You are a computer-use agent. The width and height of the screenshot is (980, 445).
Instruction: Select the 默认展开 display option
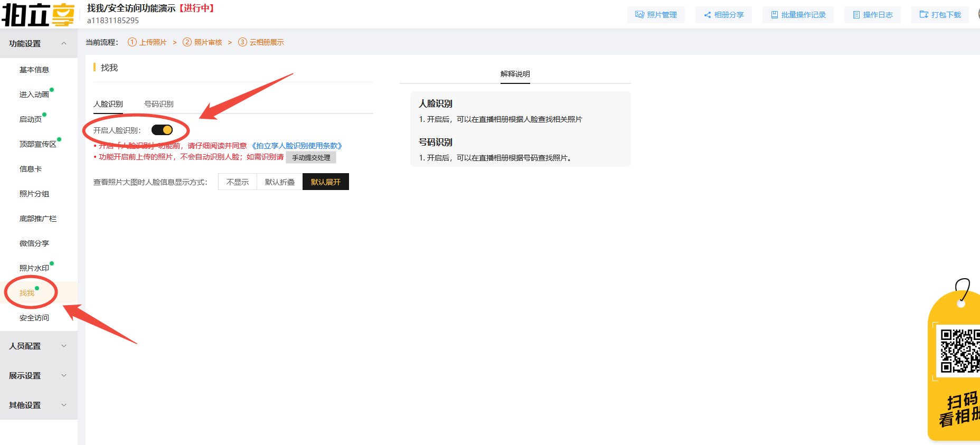point(325,182)
